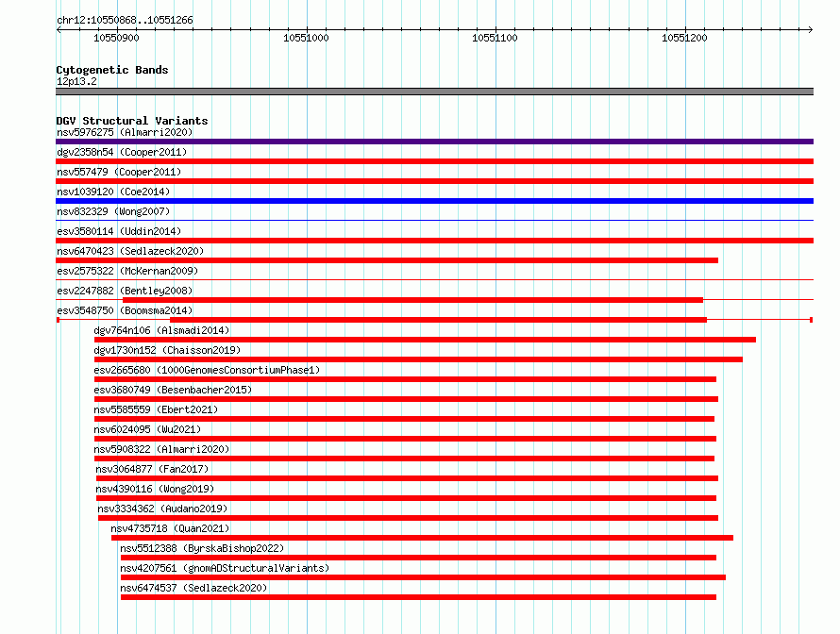This screenshot has height=634, width=840.
Task: Click the gray 12p13.2 cytogenetic band bar
Action: pos(434,92)
